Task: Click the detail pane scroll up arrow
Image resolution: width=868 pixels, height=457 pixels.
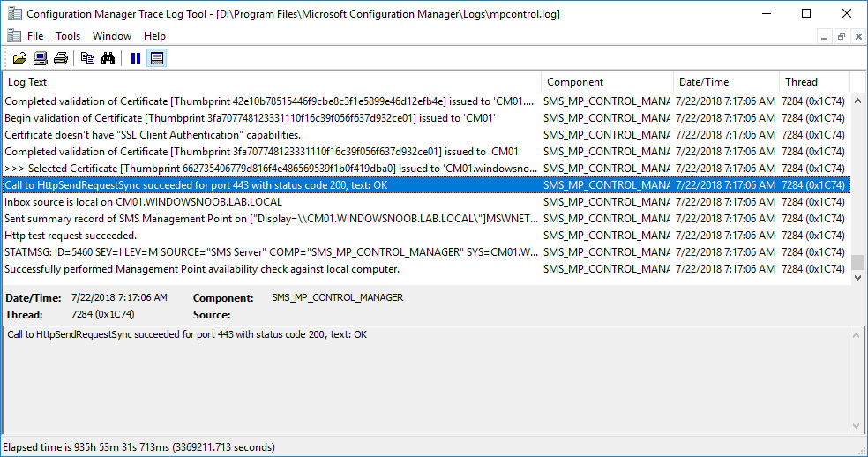Action: [856, 335]
